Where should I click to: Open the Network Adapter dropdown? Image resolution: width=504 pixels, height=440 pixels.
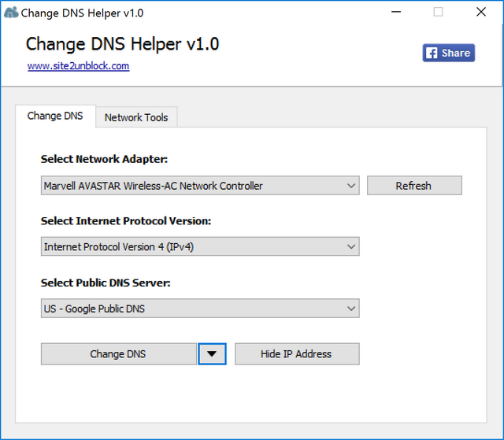200,185
